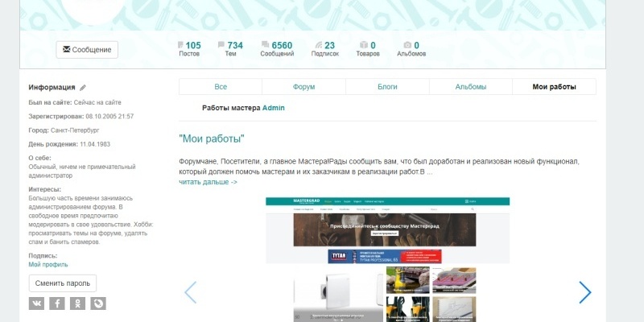Screen dimensions: 644x322
Task: Switch to the Все tab
Action: pyautogui.click(x=221, y=87)
